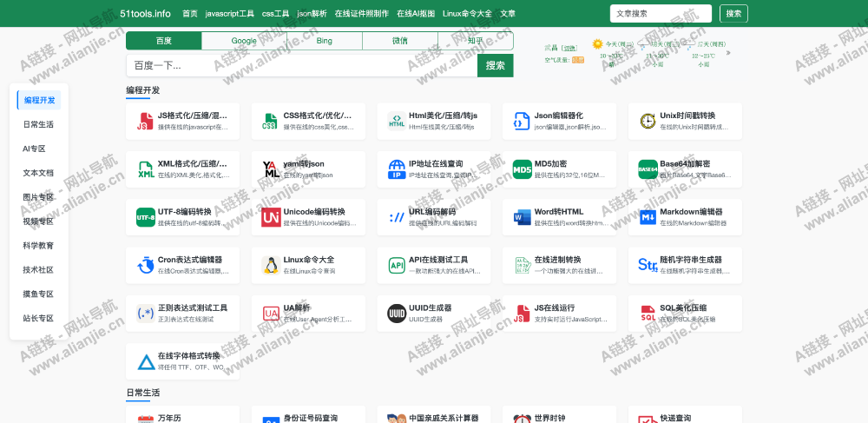Select 文本文档 in left sidebar

39,173
